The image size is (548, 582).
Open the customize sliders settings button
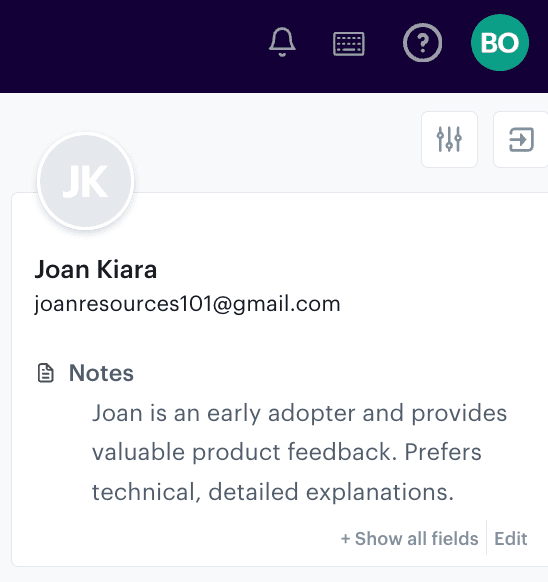449,140
